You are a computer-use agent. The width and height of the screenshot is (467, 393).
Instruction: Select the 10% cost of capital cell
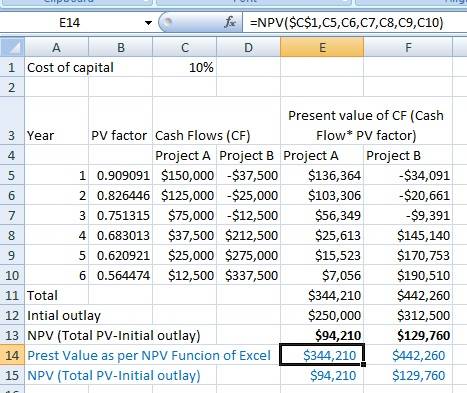tap(185, 67)
